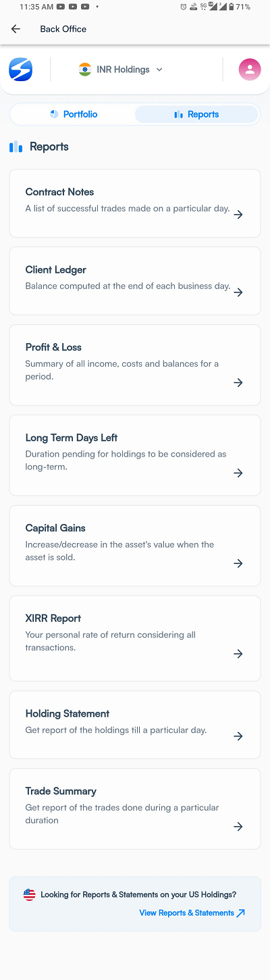270x980 pixels.
Task: Tap the arrow on Holding Statement card
Action: pyautogui.click(x=238, y=736)
